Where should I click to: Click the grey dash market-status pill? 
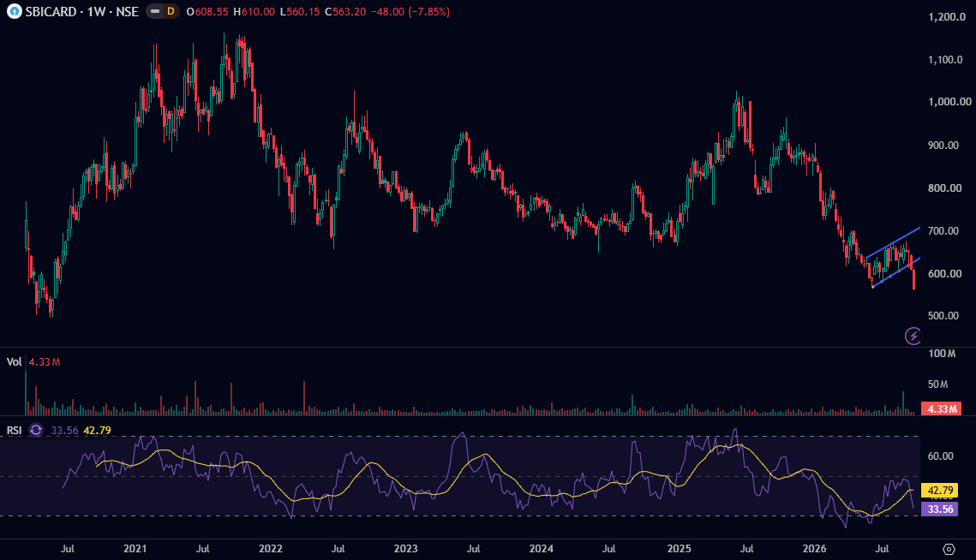(x=154, y=11)
